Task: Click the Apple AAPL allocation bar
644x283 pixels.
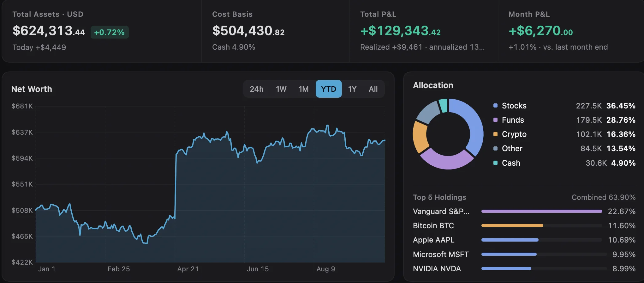Action: [x=542, y=240]
